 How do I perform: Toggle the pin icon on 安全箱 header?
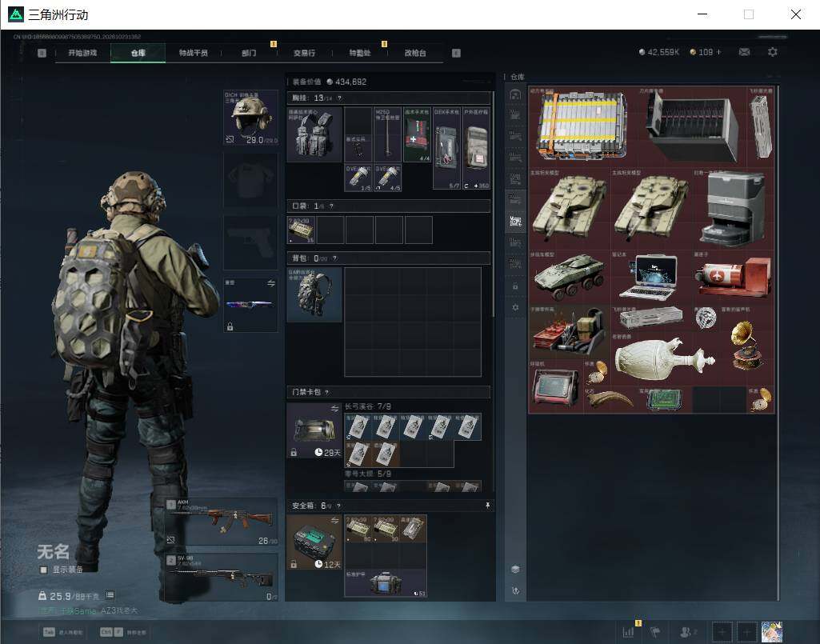pos(487,506)
